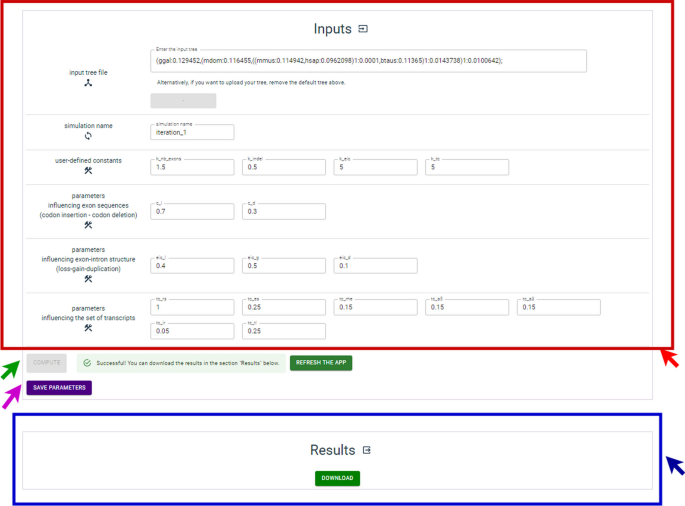
Task: Edit the c_d field showing 0.3
Action: pyautogui.click(x=284, y=211)
